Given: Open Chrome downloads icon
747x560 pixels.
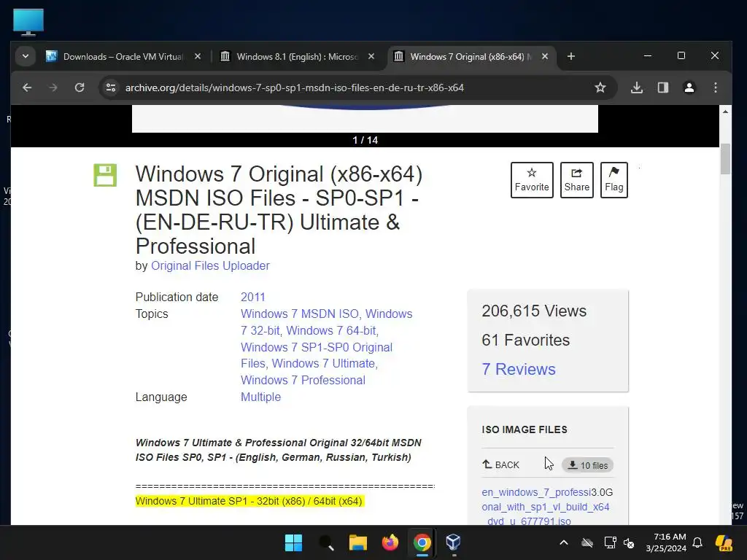Looking at the screenshot, I should [x=637, y=87].
